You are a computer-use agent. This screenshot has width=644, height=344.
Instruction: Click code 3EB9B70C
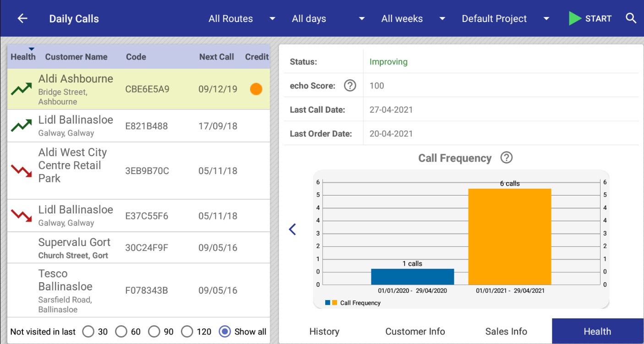[147, 171]
